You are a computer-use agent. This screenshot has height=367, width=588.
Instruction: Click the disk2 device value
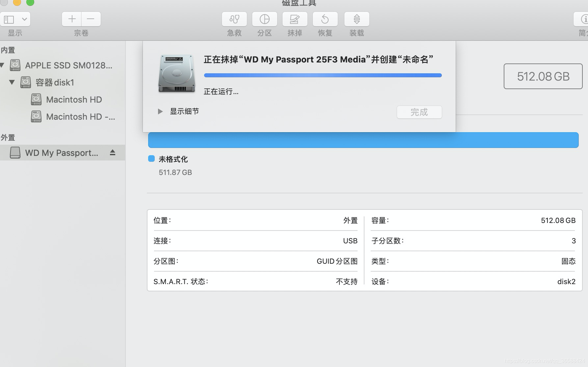566,281
